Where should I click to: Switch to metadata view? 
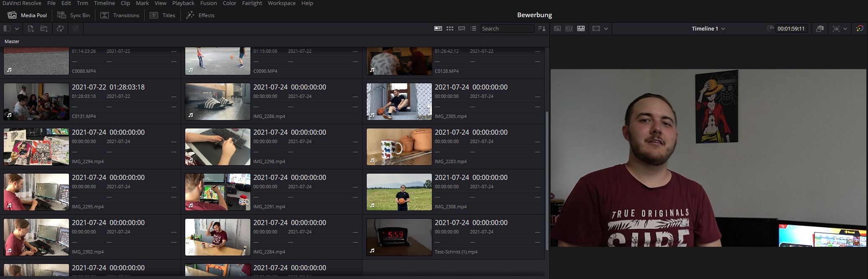tap(438, 28)
